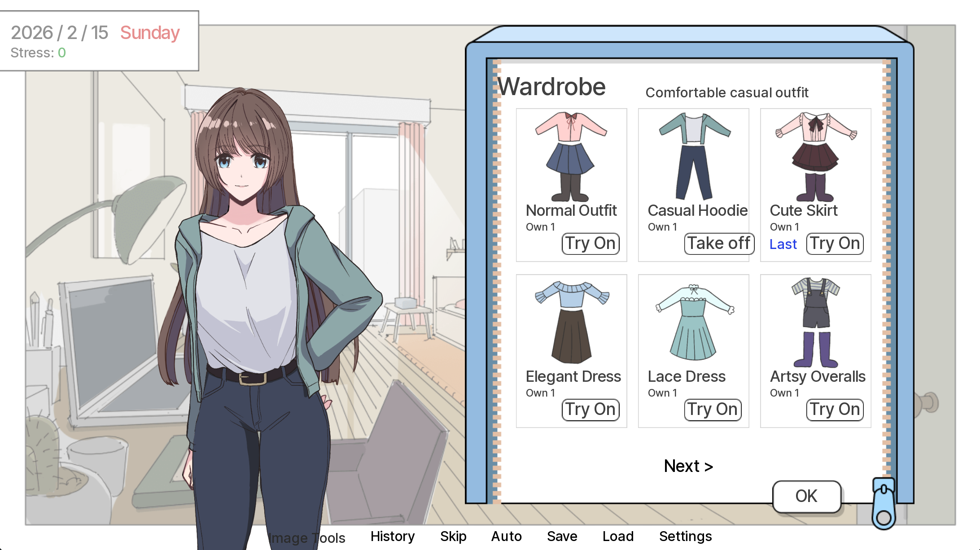Click the wardrobe zipper pull icon
The height and width of the screenshot is (550, 980).
tap(884, 503)
